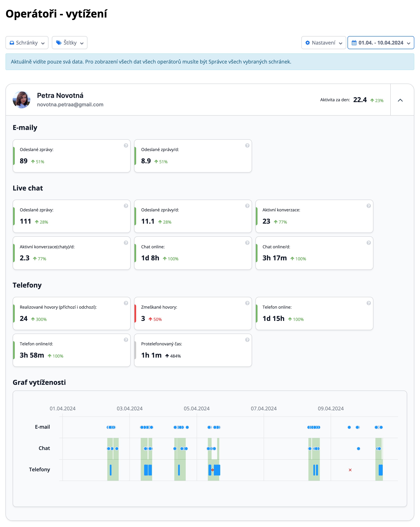Click help icon on Chat online/d card

[369, 243]
